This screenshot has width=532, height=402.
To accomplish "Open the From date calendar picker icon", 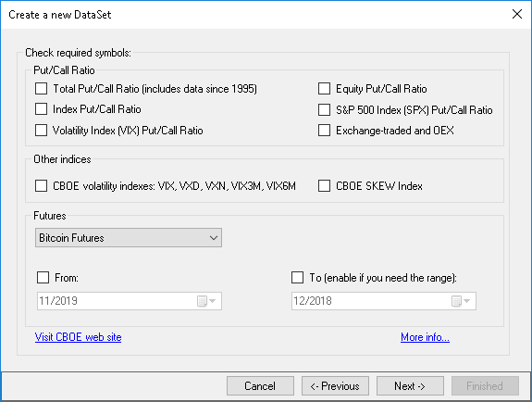I will click(206, 301).
